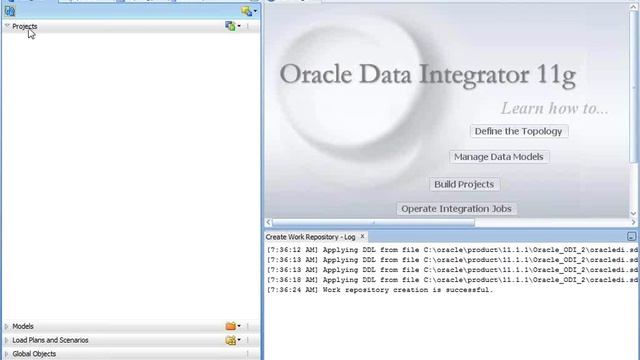Expand the Load Plans and Scenarios section

tap(7, 340)
